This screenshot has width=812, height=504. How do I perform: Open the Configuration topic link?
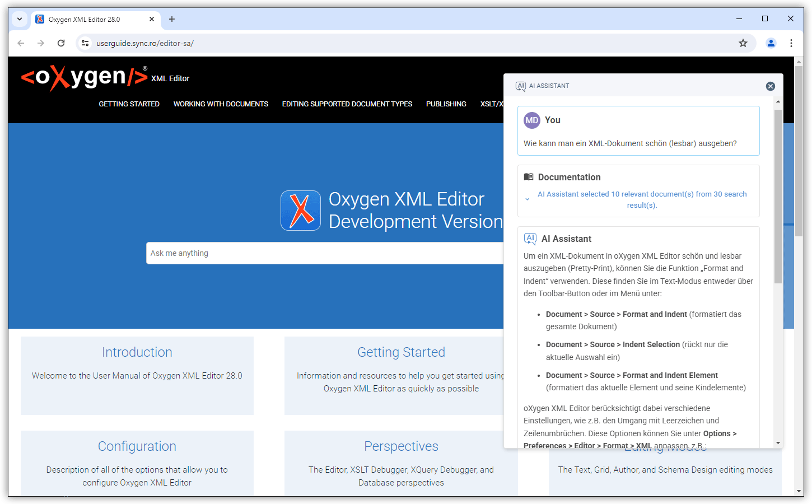click(x=137, y=446)
